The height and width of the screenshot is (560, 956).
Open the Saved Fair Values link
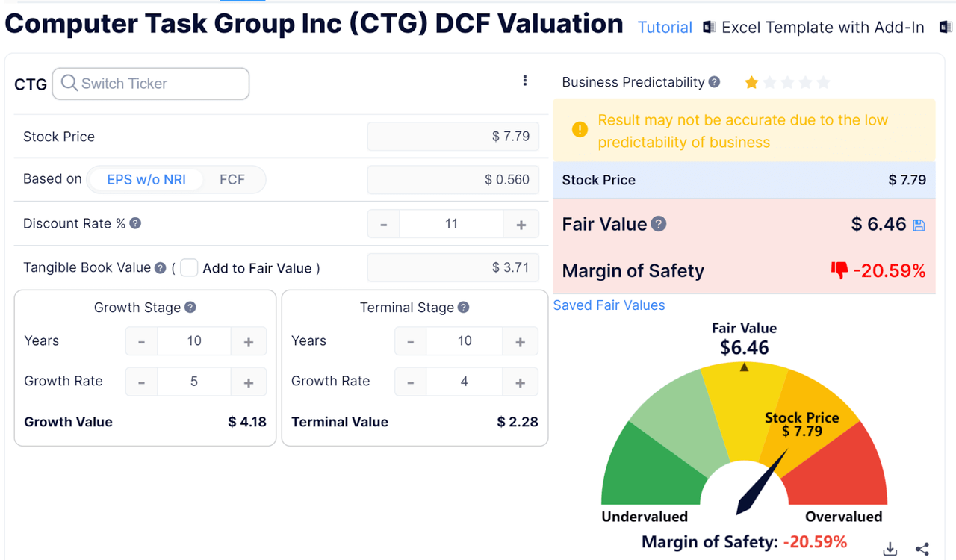coord(609,305)
